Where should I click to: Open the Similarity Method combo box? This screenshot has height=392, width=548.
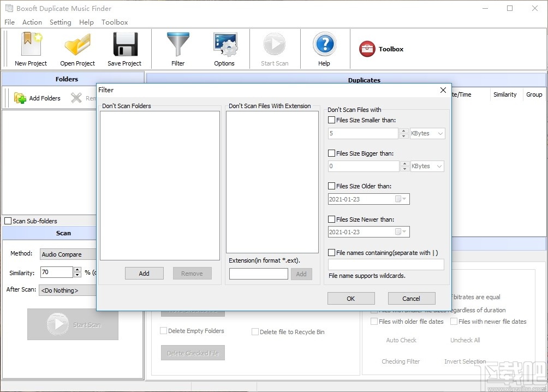pyautogui.click(x=68, y=254)
